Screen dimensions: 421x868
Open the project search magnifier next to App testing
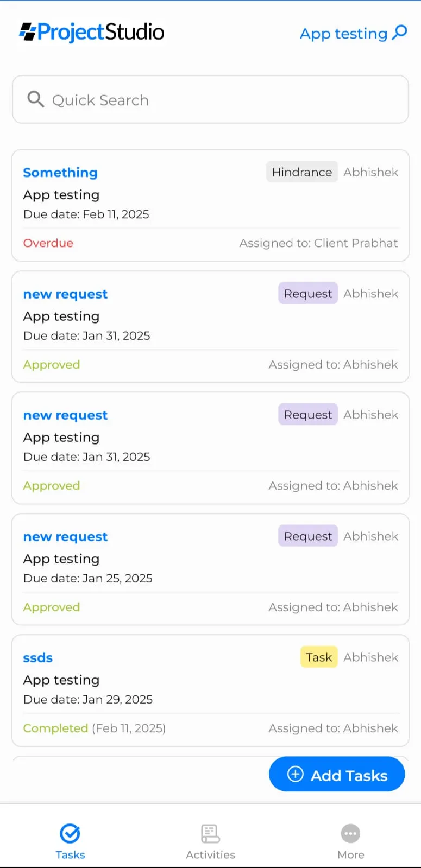click(x=399, y=33)
